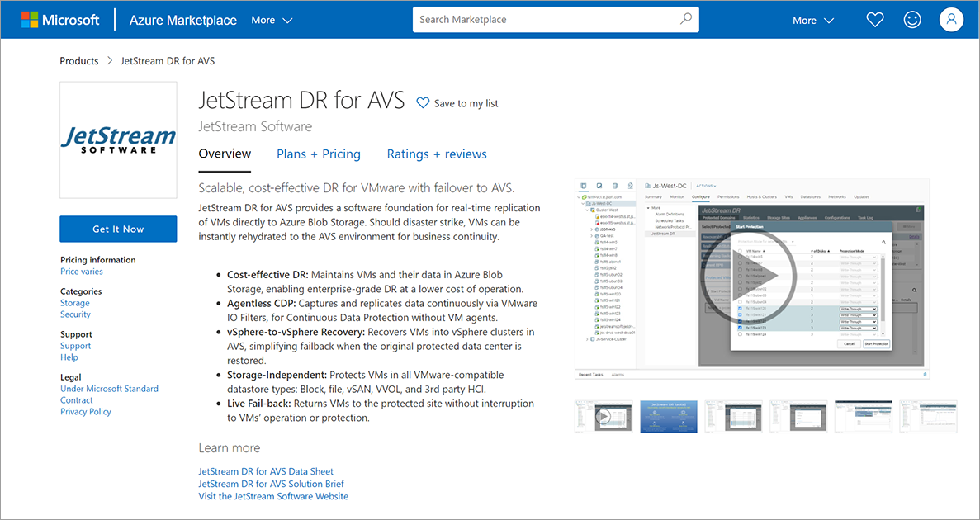Image resolution: width=980 pixels, height=520 pixels.
Task: Click the Microsoft logo
Action: [60, 20]
